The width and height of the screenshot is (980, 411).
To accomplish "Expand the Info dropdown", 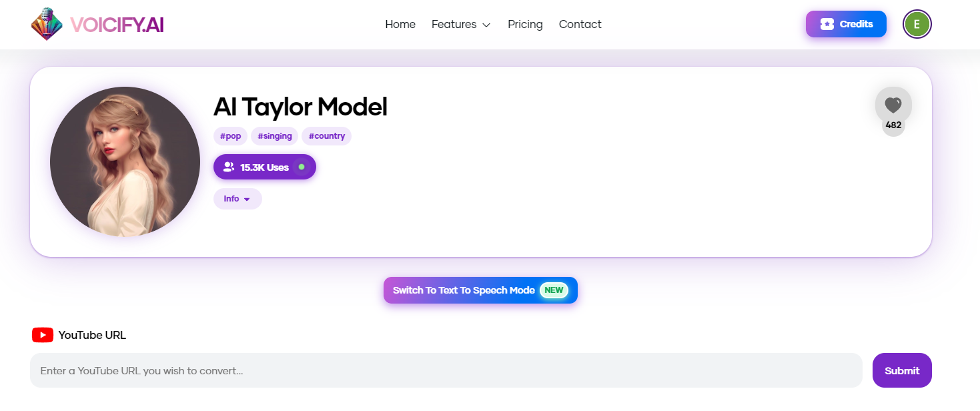I will 237,199.
